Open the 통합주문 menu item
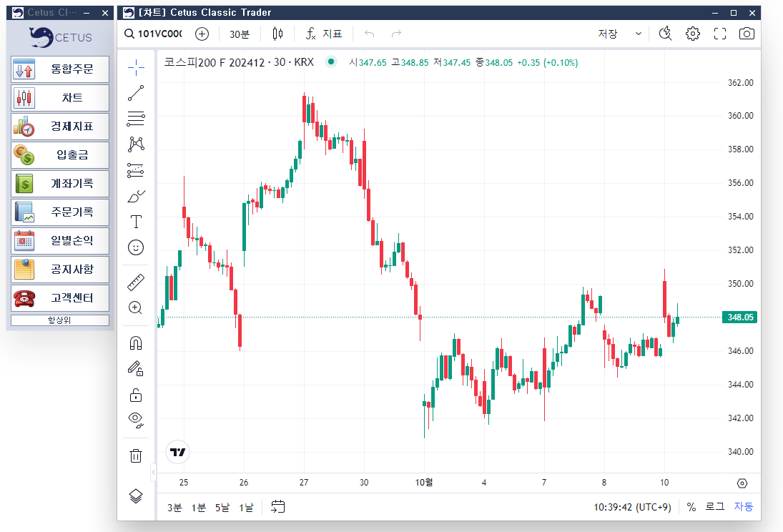Image resolution: width=783 pixels, height=532 pixels. coord(60,70)
